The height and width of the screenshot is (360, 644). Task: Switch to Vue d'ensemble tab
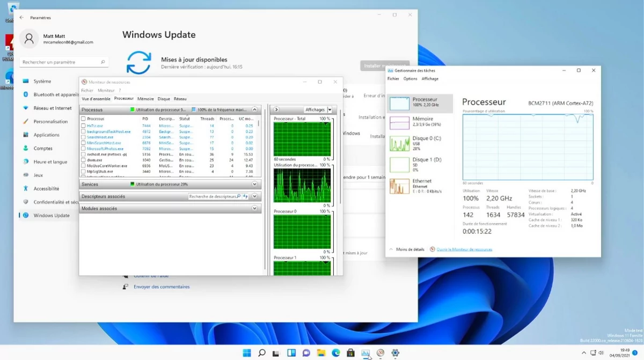click(x=96, y=99)
